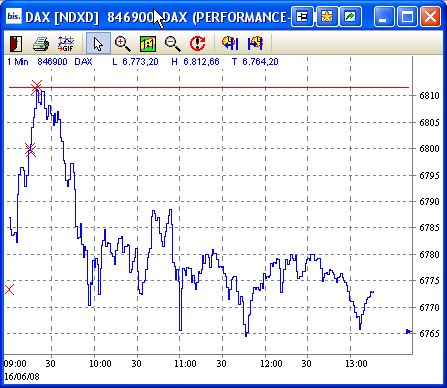The height and width of the screenshot is (388, 447).
Task: Click the 13:00 time axis label
Action: coord(356,363)
